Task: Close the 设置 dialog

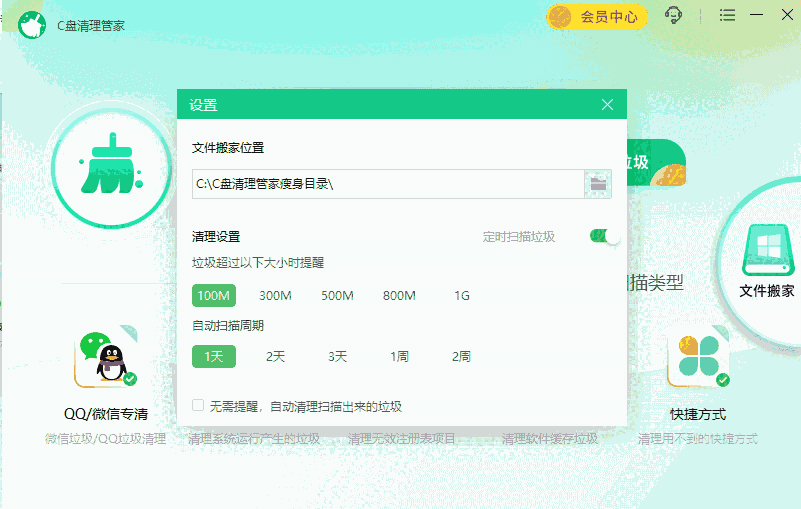Action: tap(607, 105)
